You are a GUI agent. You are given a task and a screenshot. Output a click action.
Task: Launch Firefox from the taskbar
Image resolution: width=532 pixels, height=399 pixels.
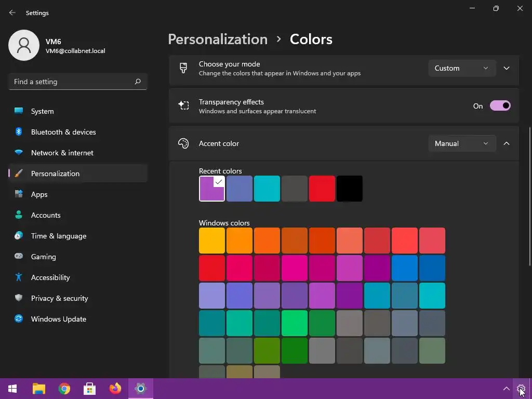point(115,389)
